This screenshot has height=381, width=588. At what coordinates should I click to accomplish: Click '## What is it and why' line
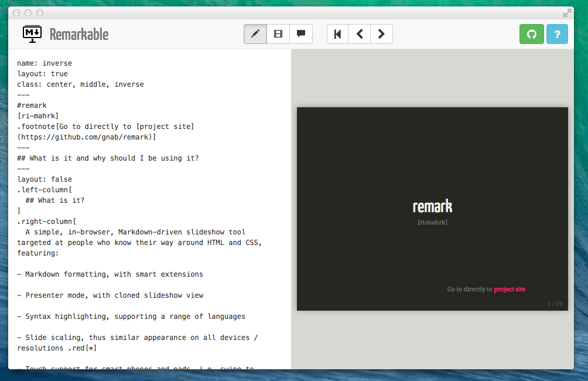(108, 158)
